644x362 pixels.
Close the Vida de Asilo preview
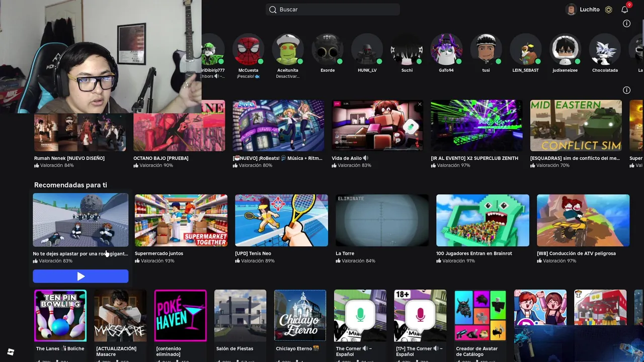coord(419,105)
